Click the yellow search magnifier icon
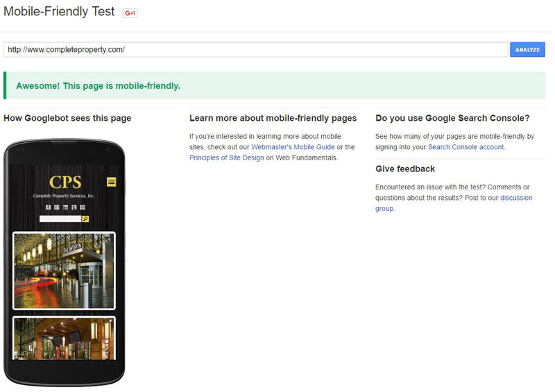This screenshot has height=392, width=555. [x=85, y=219]
